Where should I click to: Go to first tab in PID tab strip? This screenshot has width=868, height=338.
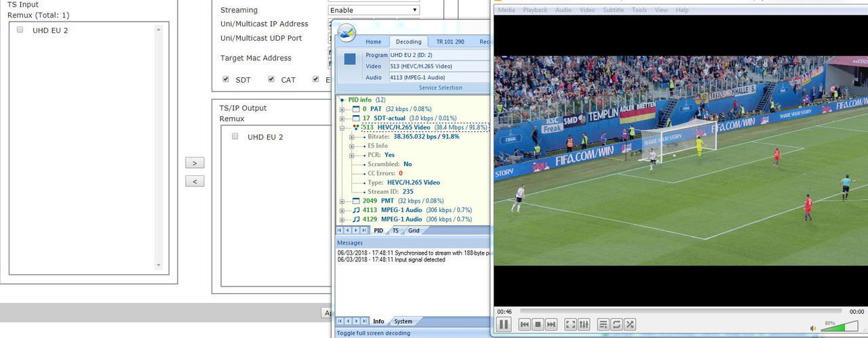point(340,231)
